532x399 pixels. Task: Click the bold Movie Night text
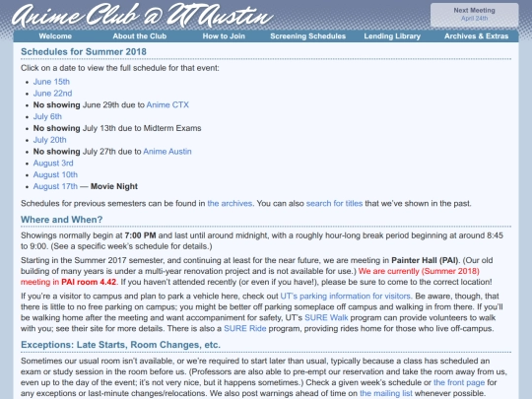pyautogui.click(x=114, y=186)
